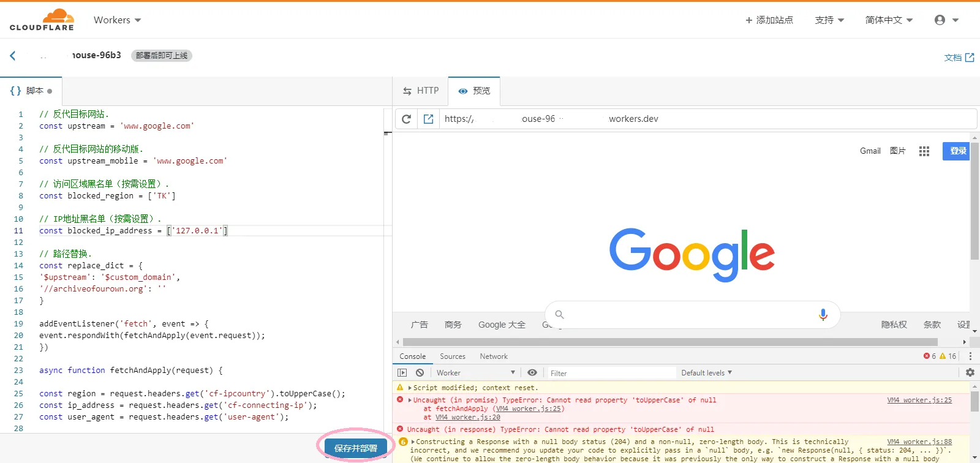Click the console Filter input

611,372
